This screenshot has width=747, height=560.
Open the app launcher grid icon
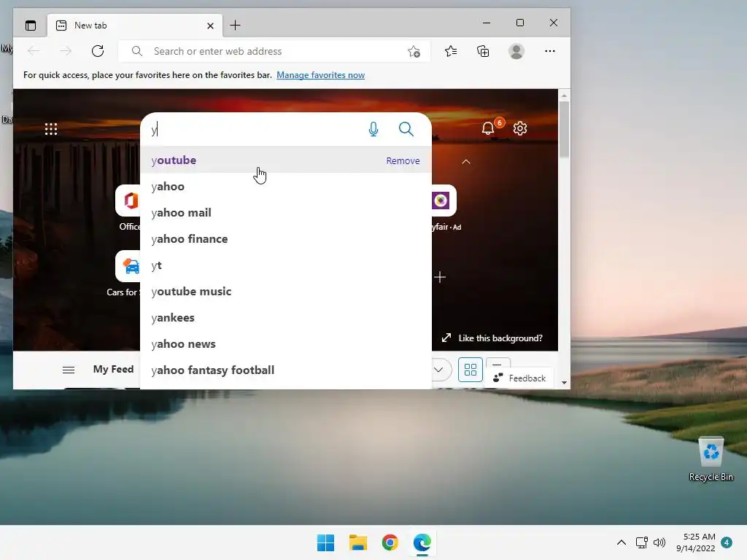point(51,129)
